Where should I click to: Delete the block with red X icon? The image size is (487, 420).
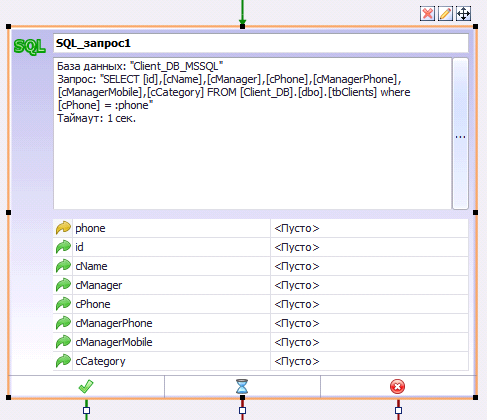[427, 14]
